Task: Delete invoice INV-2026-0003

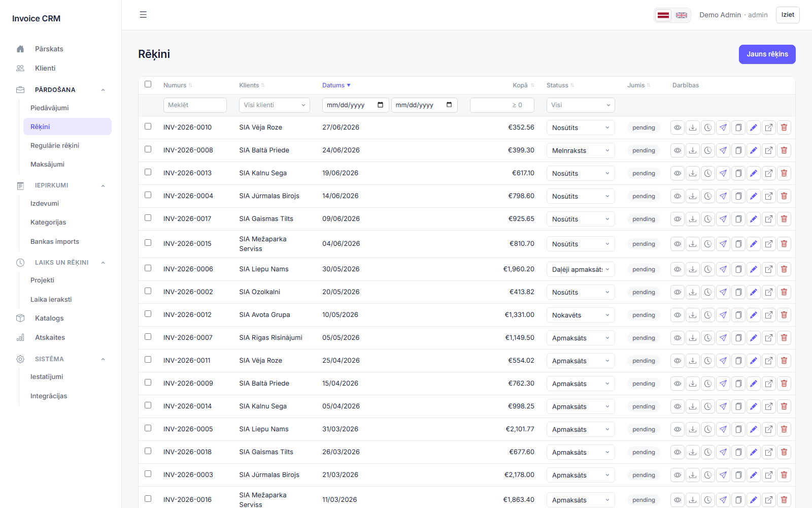Action: pos(784,475)
